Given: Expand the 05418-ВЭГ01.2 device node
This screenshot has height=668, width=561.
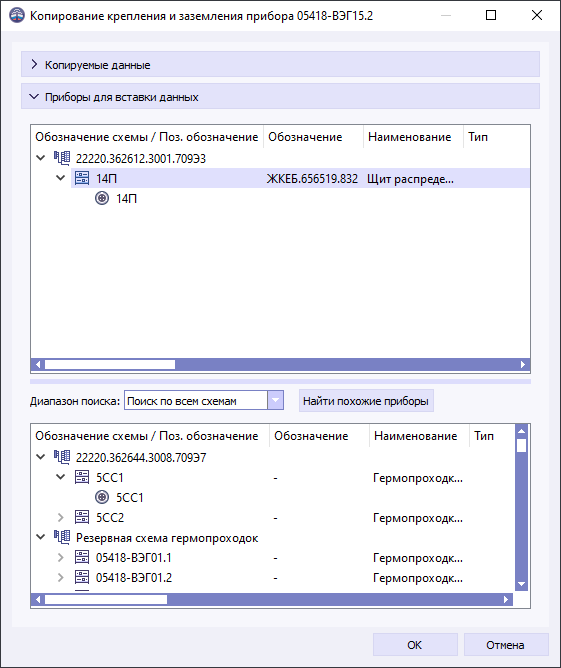Looking at the screenshot, I should click(x=60, y=577).
